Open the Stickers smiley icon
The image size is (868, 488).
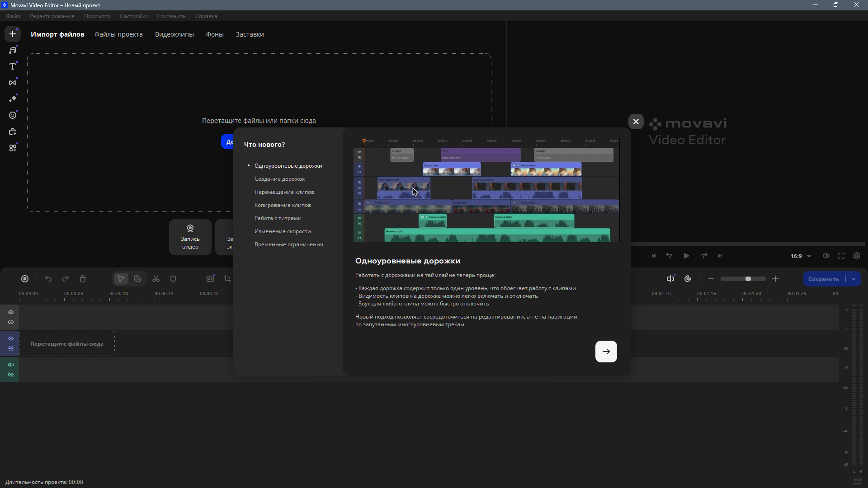[13, 115]
